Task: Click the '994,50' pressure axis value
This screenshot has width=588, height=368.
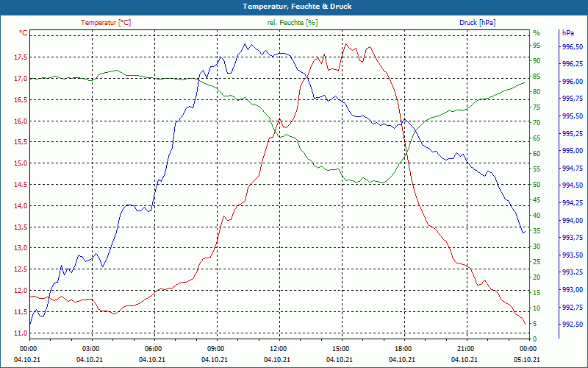Action: (x=573, y=185)
